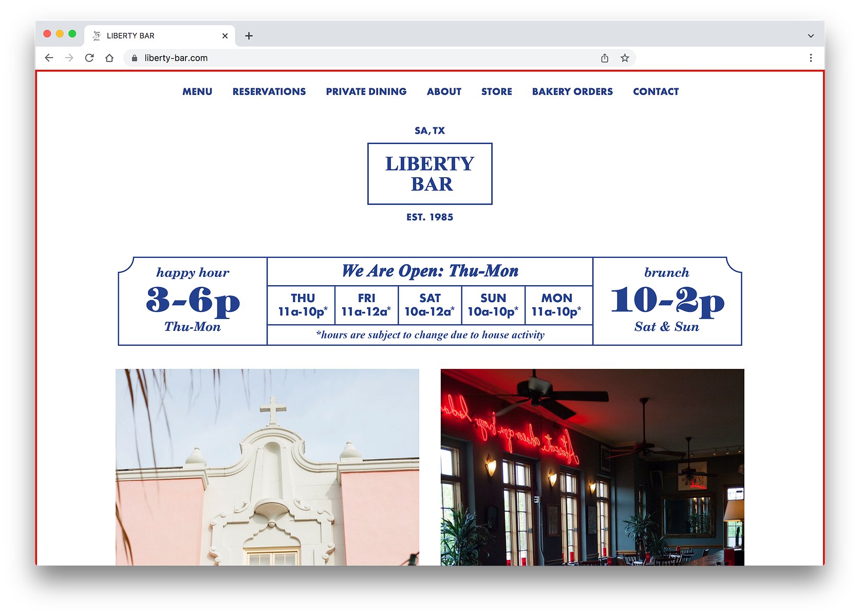860x616 pixels.
Task: Click the green fullscreen window button
Action: (x=72, y=34)
